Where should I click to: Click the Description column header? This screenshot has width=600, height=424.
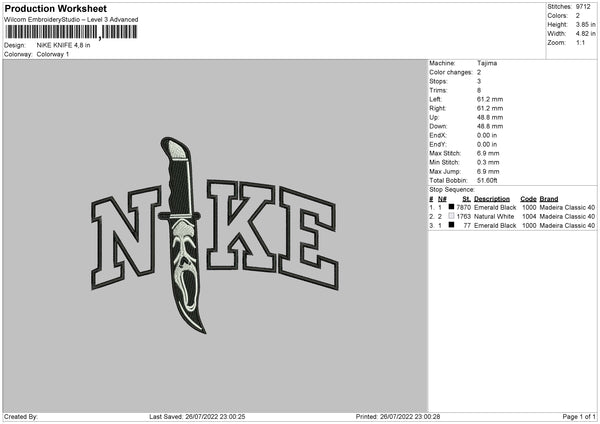tap(492, 199)
